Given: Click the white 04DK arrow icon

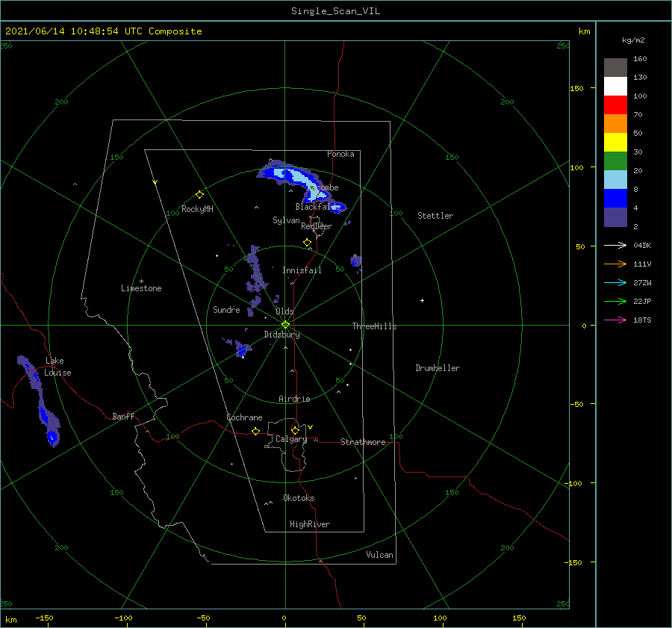Looking at the screenshot, I should (615, 245).
